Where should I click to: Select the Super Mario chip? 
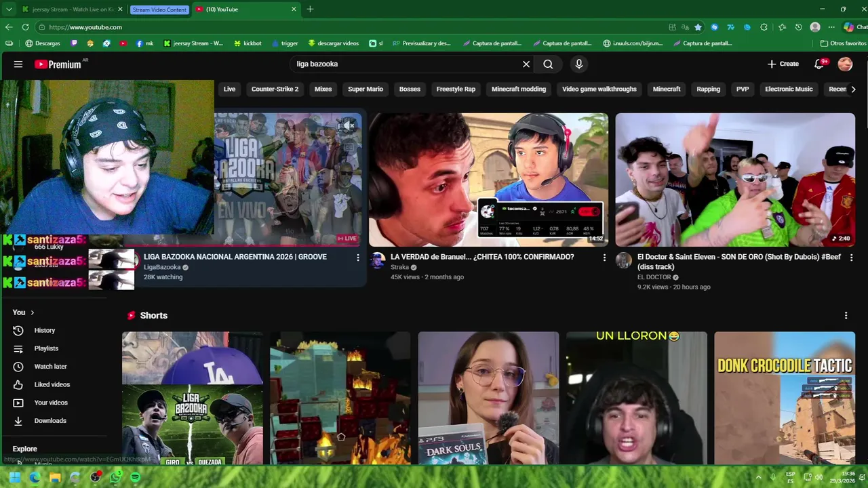click(x=366, y=89)
